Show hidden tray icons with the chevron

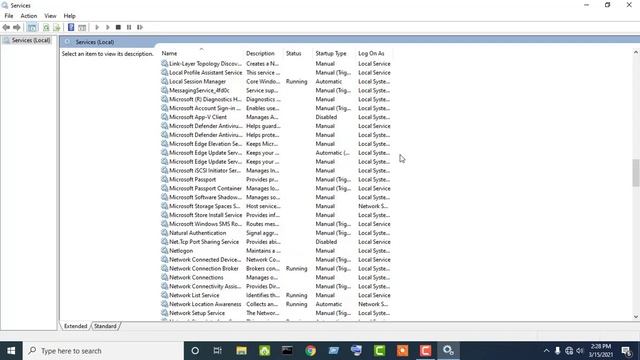coord(547,351)
